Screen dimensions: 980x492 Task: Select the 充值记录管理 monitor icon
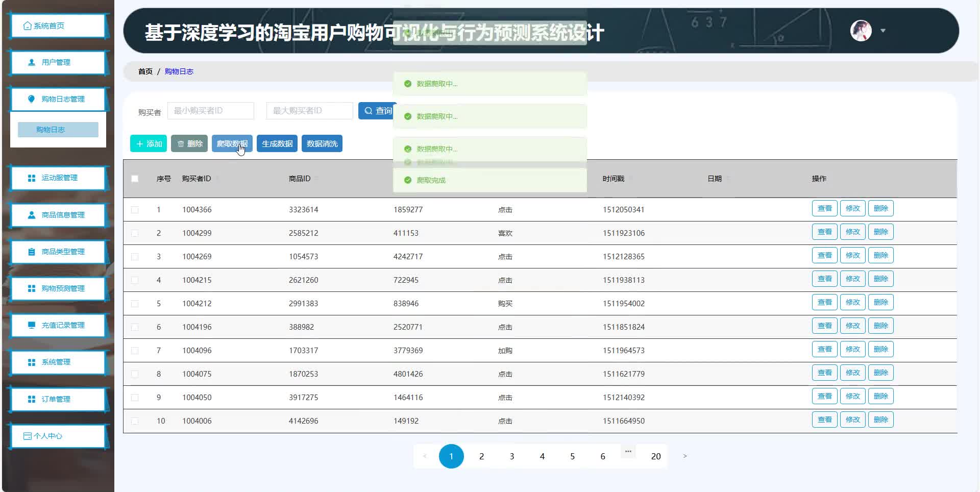tap(31, 325)
